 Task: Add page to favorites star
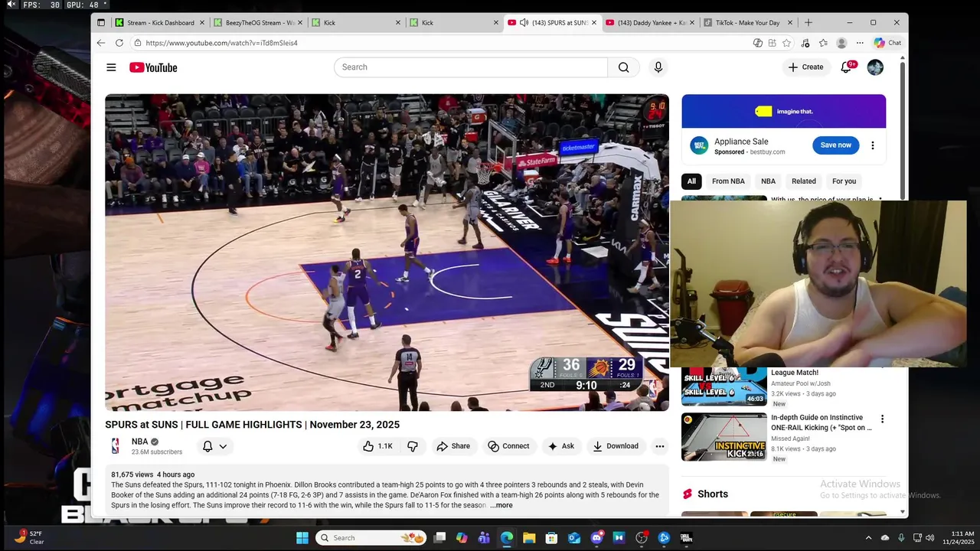pyautogui.click(x=786, y=43)
